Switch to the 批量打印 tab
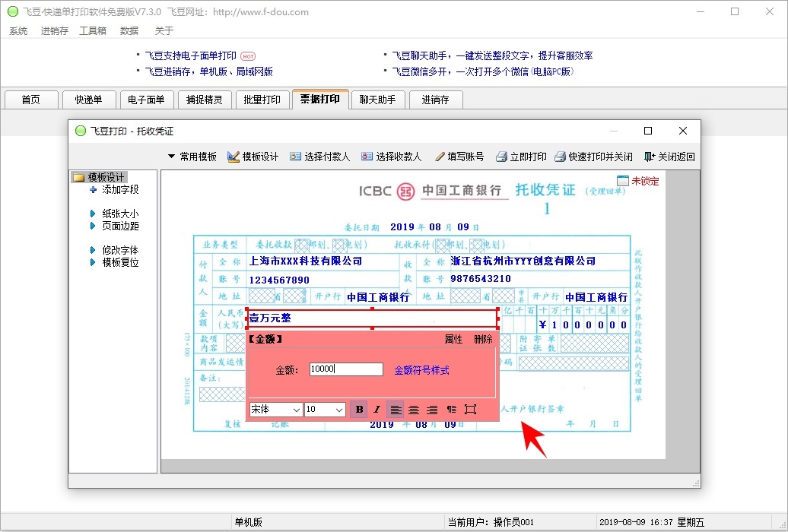The height and width of the screenshot is (532, 788). [262, 100]
